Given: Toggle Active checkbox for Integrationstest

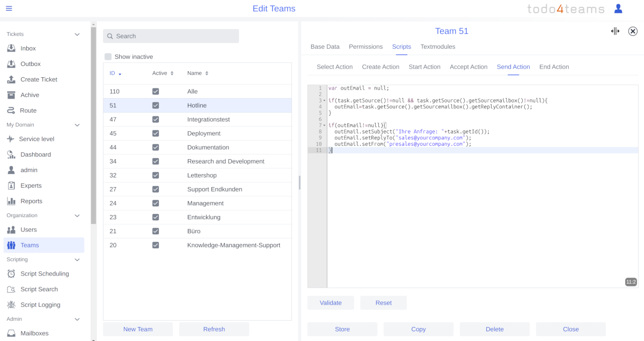Looking at the screenshot, I should coord(156,120).
